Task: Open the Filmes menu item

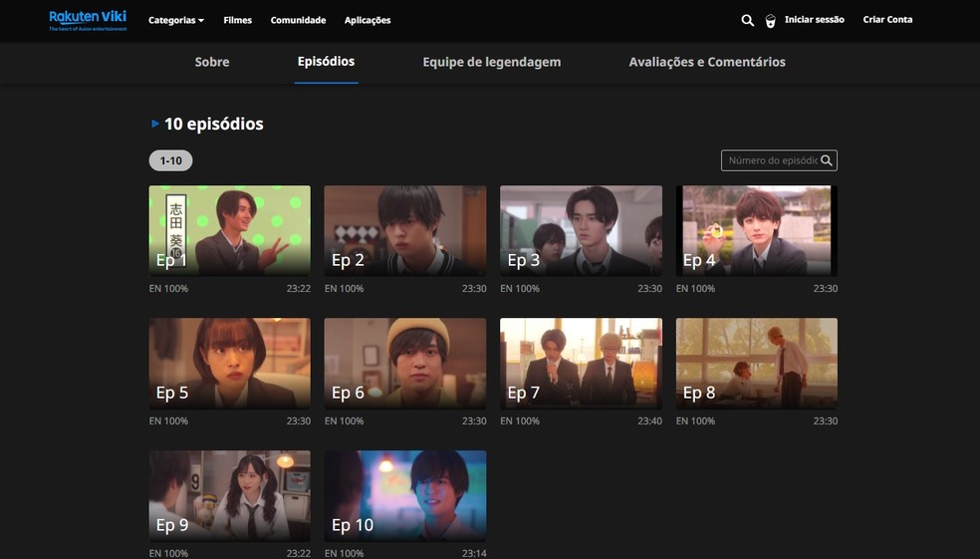Action: point(237,20)
